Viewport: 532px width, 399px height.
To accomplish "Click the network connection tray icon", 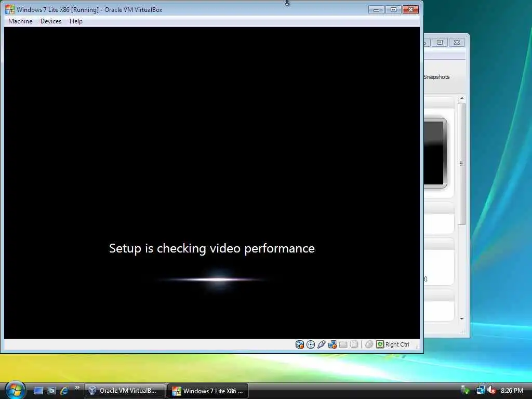I will pyautogui.click(x=481, y=391).
